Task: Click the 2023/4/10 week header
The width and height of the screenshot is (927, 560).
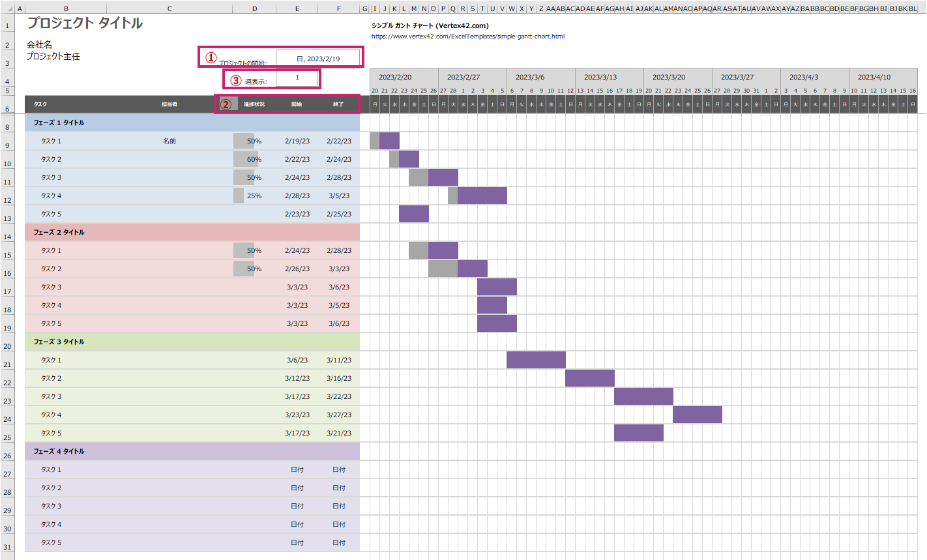Action: pos(874,77)
